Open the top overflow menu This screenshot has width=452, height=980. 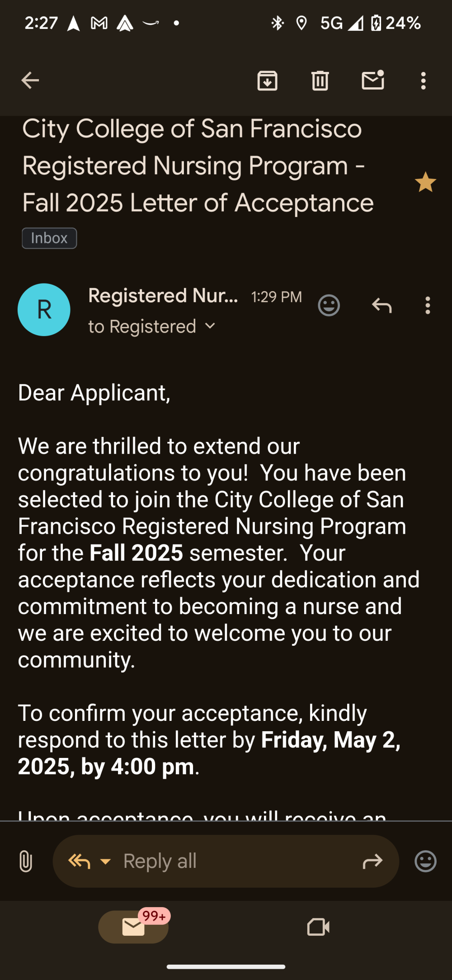click(x=423, y=81)
